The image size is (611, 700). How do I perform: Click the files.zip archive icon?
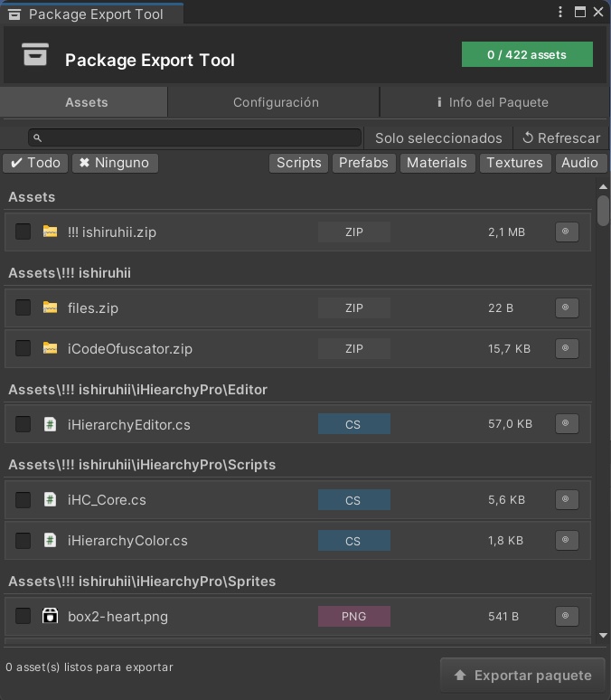[x=50, y=307]
